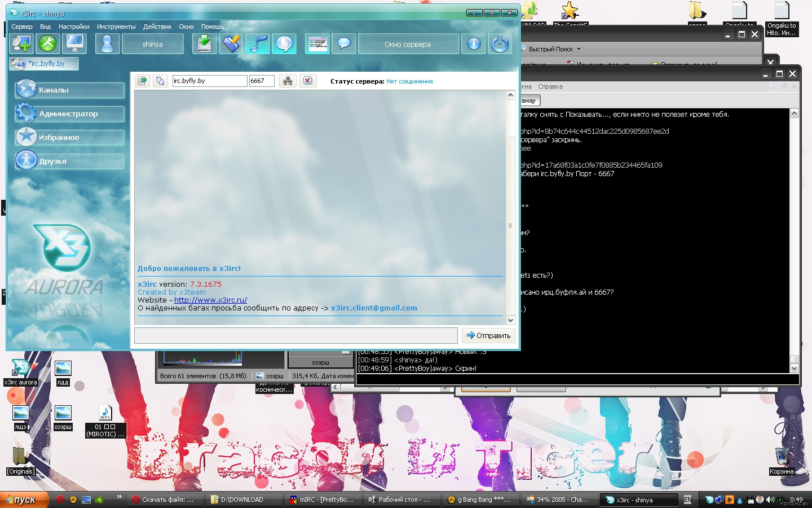812x508 pixels.
Task: Open the Каналы sidebar section
Action: (x=69, y=90)
